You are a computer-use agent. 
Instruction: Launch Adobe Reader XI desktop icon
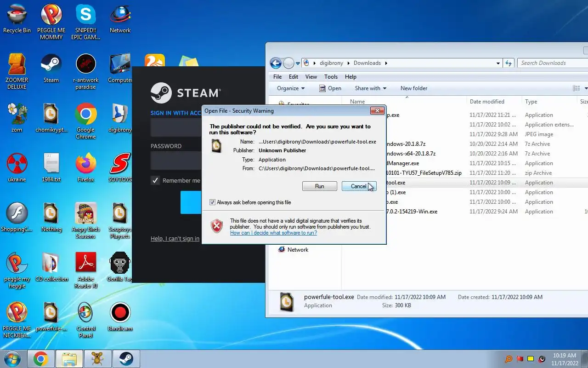pyautogui.click(x=85, y=270)
